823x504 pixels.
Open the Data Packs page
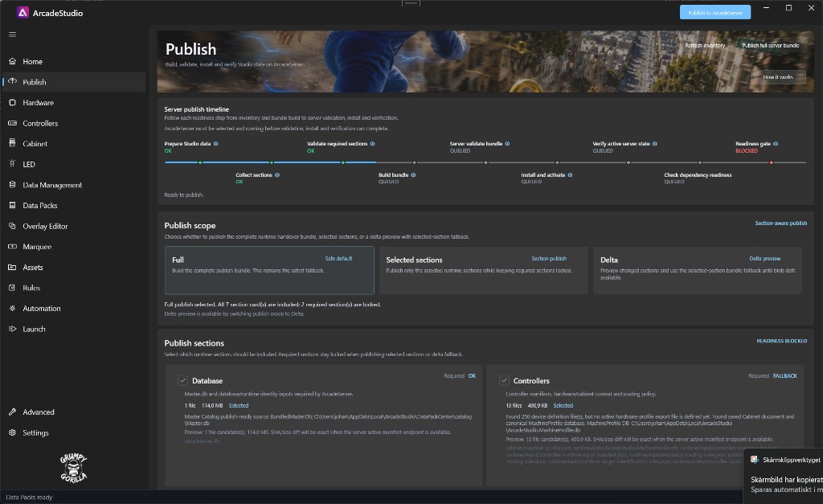73,205
